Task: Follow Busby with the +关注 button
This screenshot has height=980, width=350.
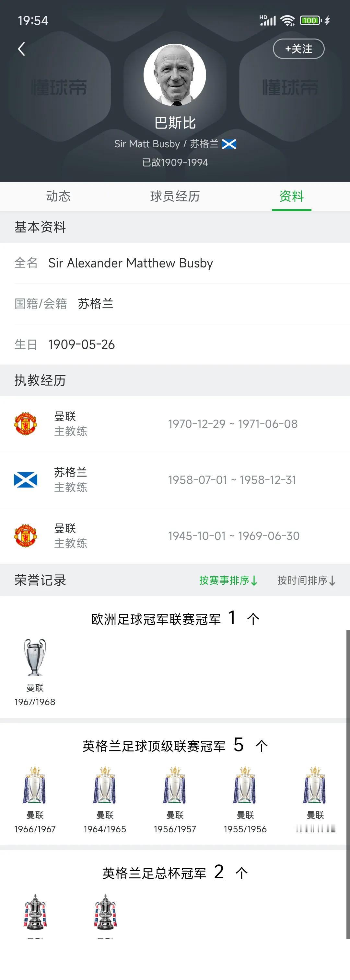Action: pyautogui.click(x=298, y=49)
